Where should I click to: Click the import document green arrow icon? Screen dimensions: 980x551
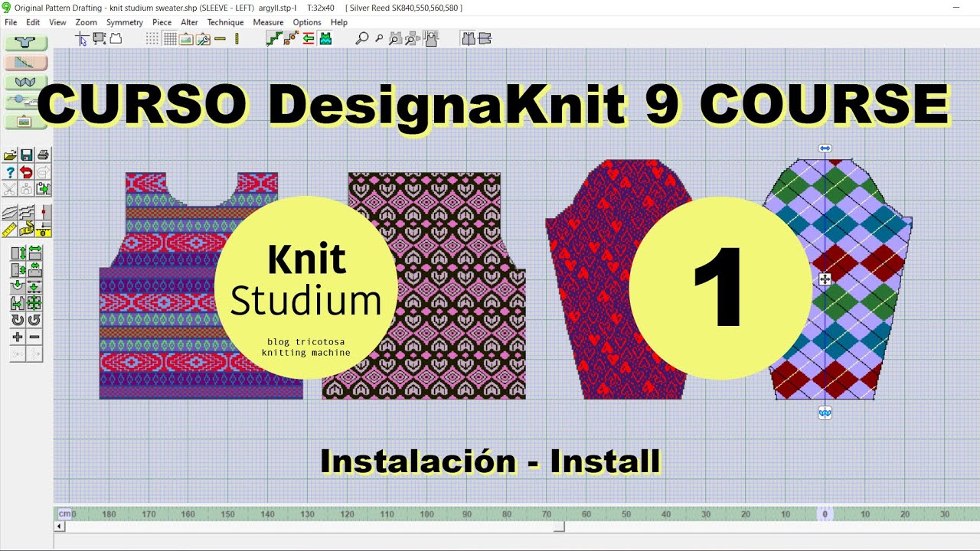click(x=43, y=189)
